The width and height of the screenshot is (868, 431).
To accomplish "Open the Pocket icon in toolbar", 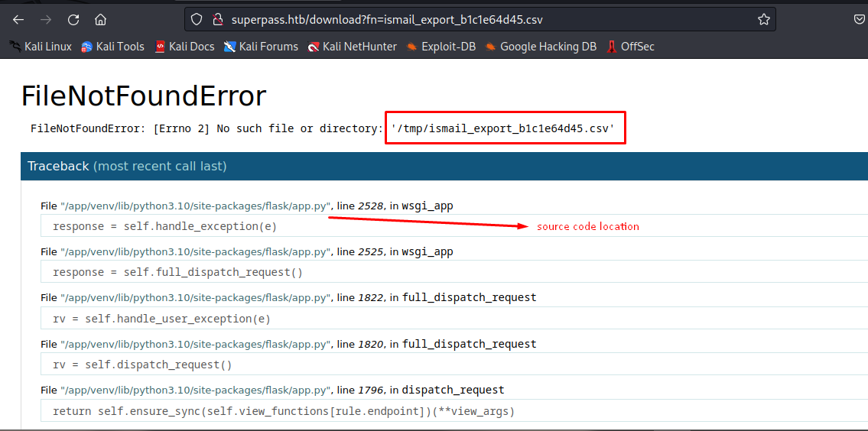I will click(860, 19).
